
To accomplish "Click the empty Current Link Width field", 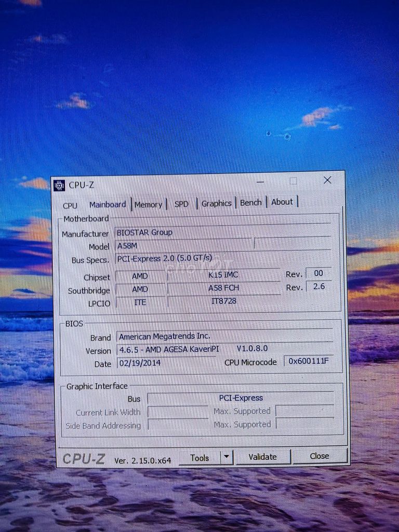I will pos(178,411).
